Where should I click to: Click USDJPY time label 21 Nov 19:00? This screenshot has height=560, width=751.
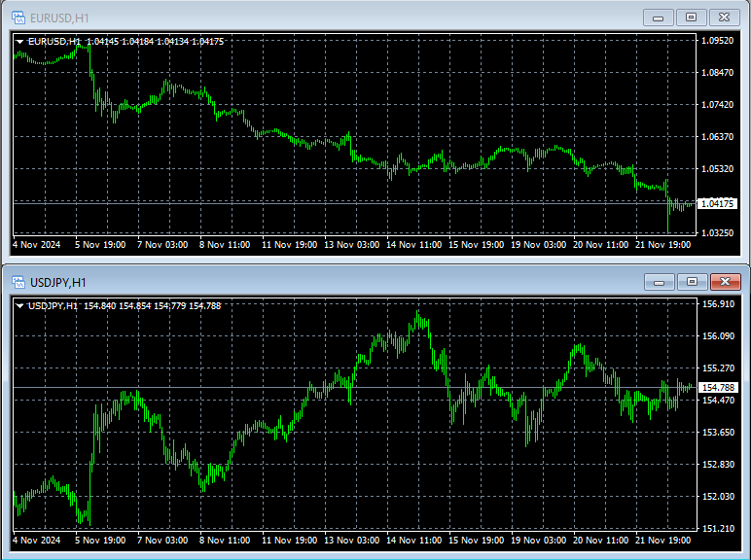662,541
